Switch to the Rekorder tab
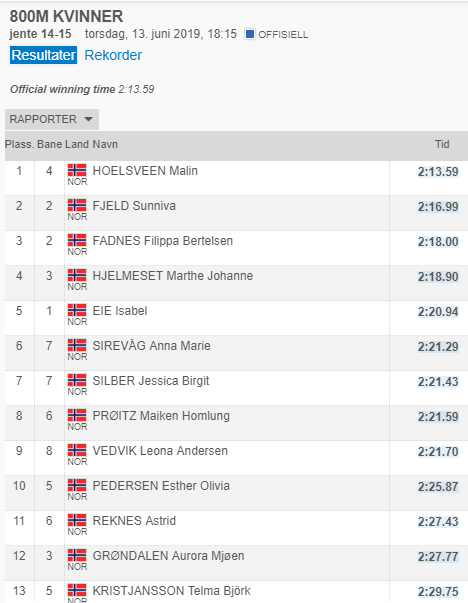The height and width of the screenshot is (603, 468). [113, 55]
